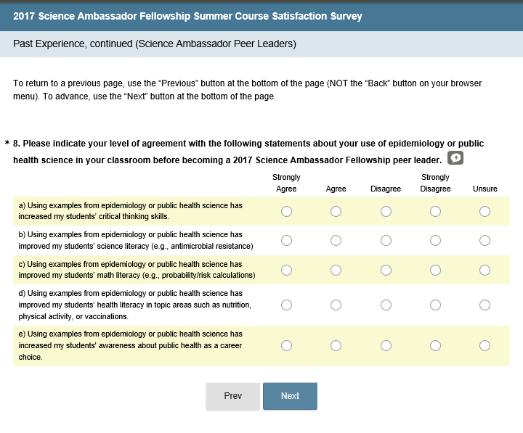Select Strongly Agree for statement c
This screenshot has height=433, width=523.
tap(286, 270)
